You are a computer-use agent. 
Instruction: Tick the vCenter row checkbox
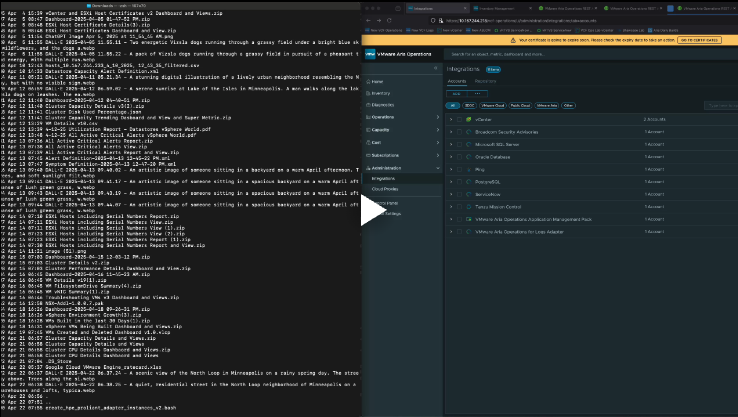459,120
